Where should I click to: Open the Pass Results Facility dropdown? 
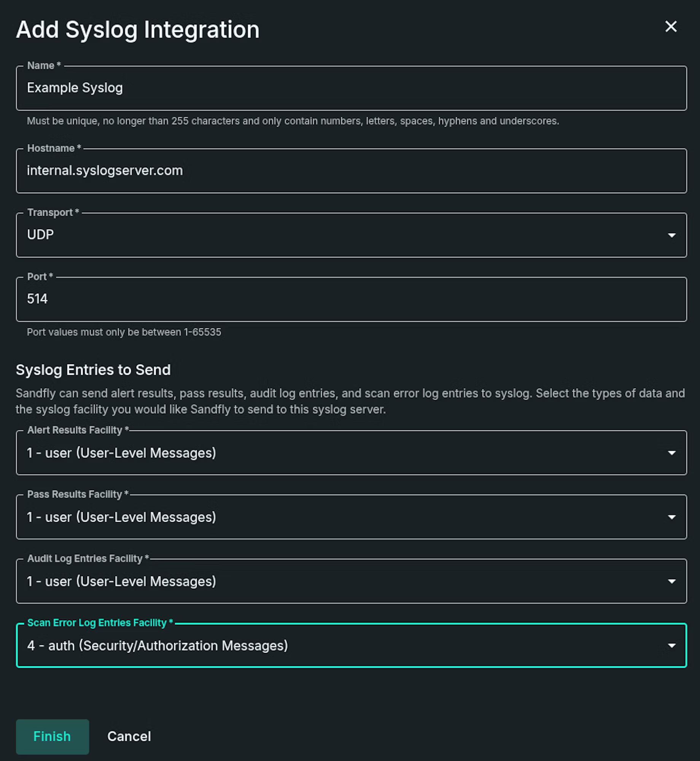tap(351, 517)
